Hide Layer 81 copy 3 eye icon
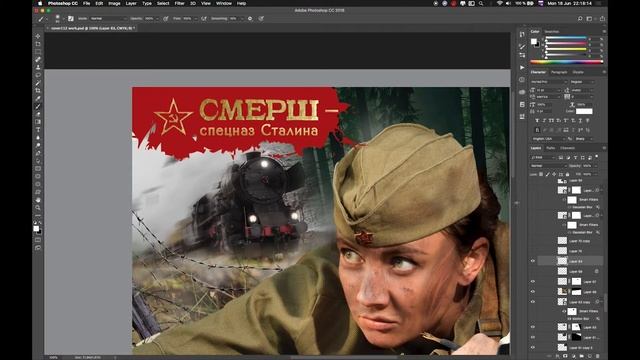Image resolution: width=640 pixels, height=360 pixels. coord(533,347)
